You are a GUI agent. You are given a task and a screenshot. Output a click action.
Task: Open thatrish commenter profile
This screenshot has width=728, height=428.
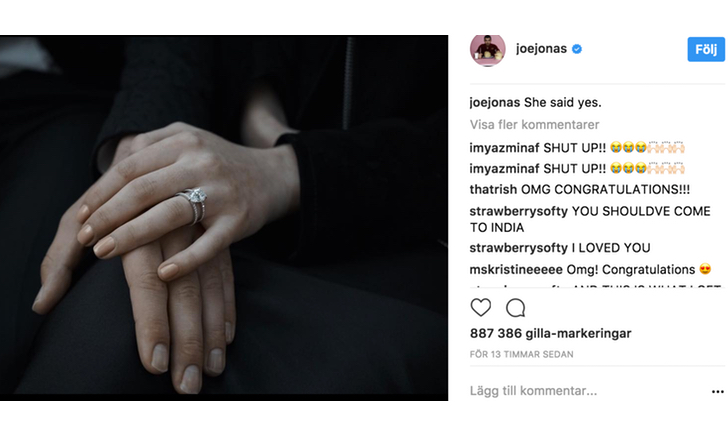(493, 189)
